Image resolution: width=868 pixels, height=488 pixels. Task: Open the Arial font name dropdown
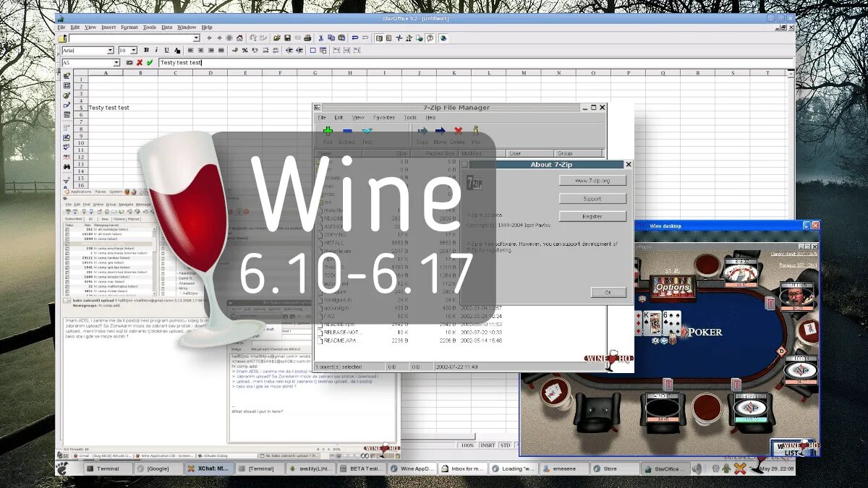[x=111, y=51]
